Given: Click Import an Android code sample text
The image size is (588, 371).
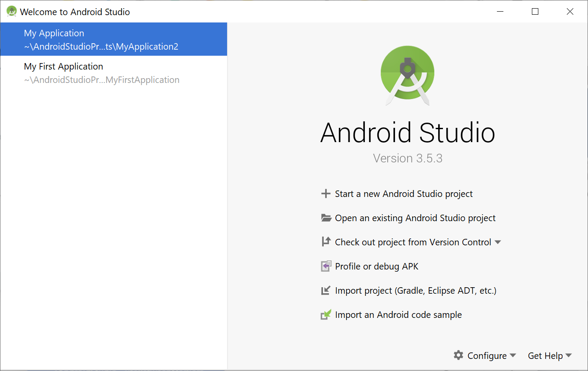Looking at the screenshot, I should click(398, 315).
